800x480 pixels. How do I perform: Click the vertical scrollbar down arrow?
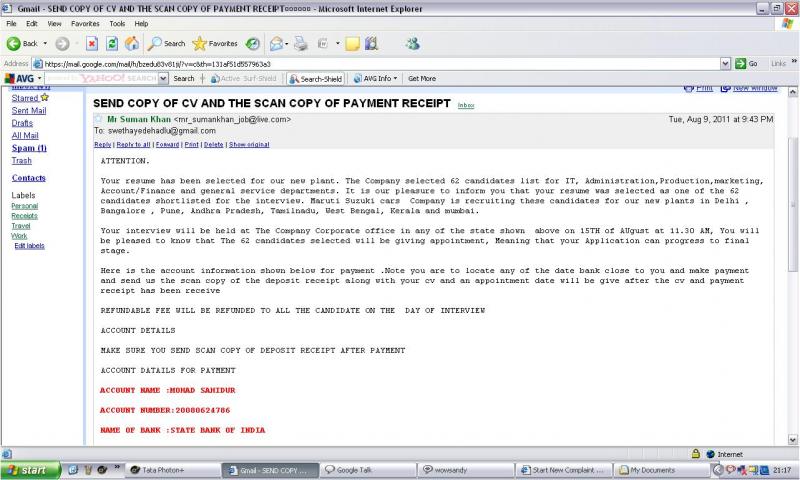[792, 440]
